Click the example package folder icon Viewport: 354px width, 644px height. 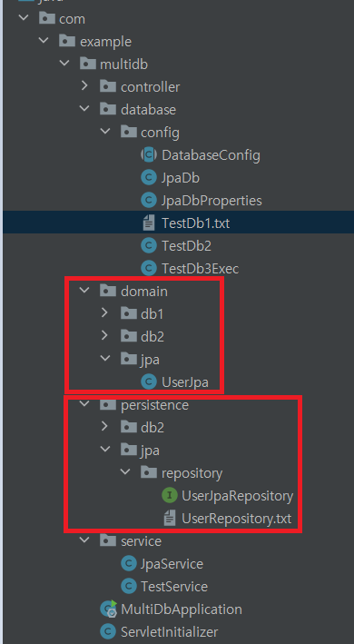(x=67, y=41)
